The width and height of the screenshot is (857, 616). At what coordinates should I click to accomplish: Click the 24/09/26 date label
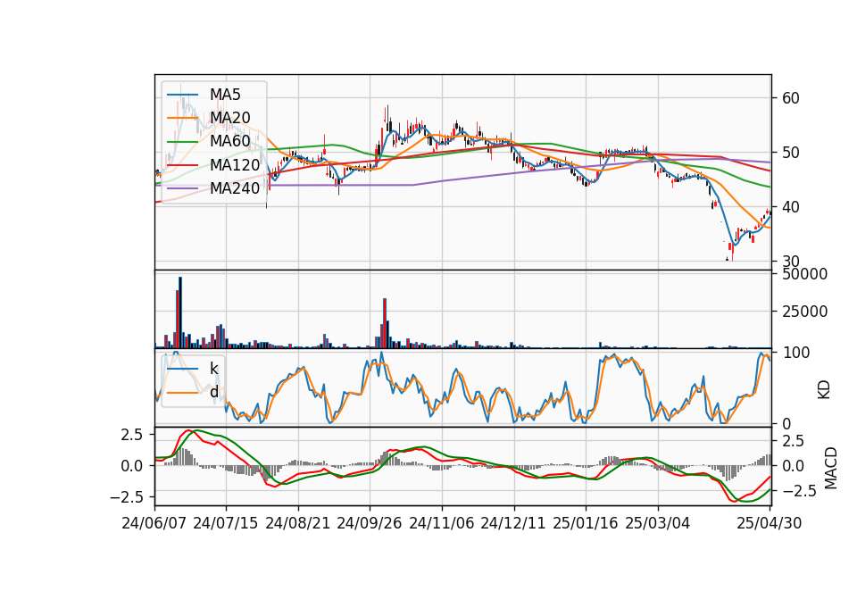pyautogui.click(x=370, y=523)
